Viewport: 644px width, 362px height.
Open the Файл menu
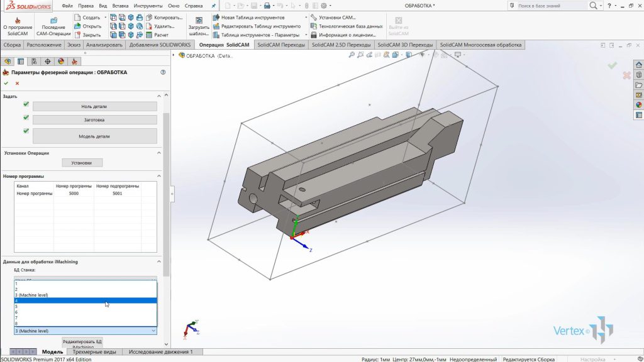[67, 6]
